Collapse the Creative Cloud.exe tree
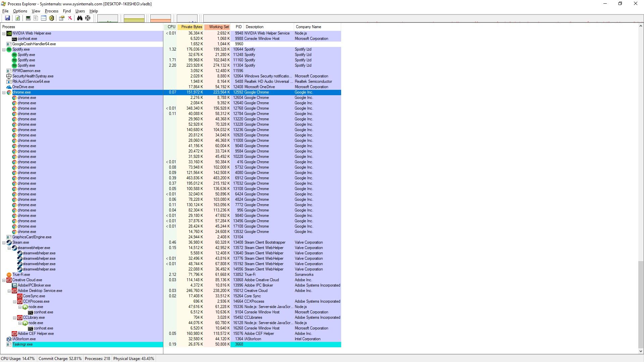644x362 pixels. (x=4, y=280)
